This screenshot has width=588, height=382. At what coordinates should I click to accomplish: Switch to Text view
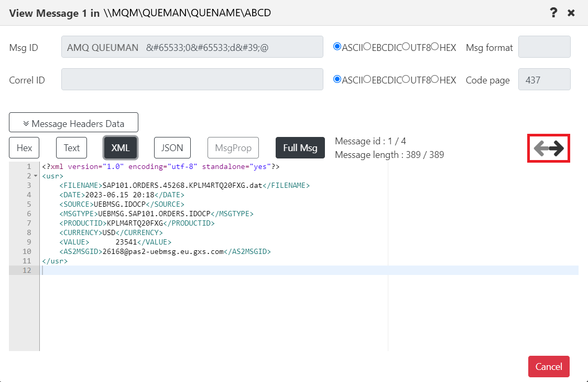[x=71, y=147]
